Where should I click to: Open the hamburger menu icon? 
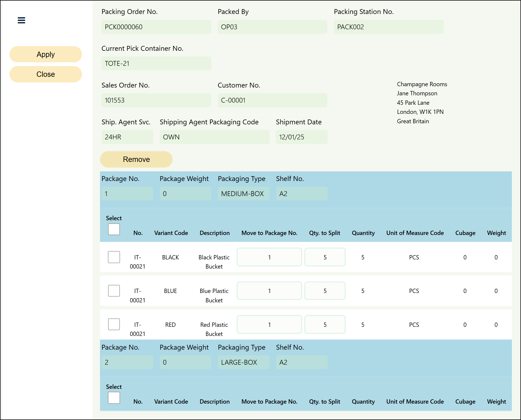(x=21, y=20)
